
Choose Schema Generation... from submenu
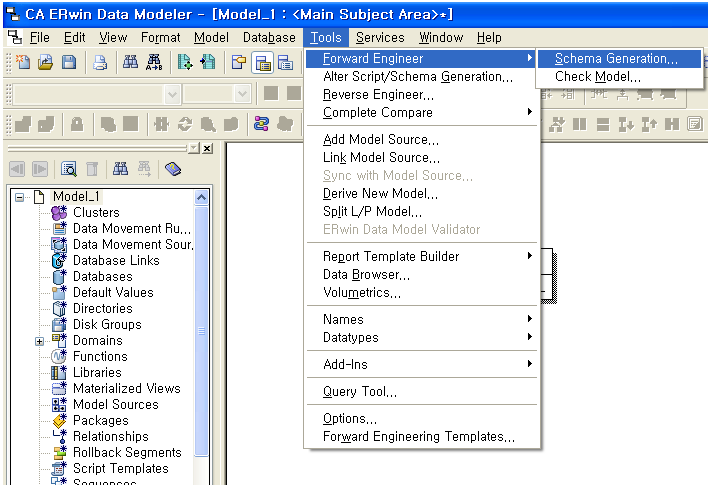619,58
